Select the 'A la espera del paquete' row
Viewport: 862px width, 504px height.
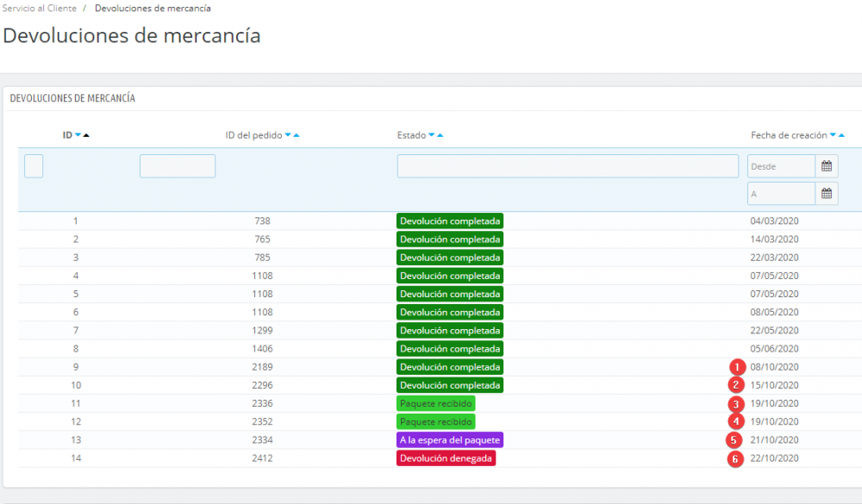[x=440, y=440]
